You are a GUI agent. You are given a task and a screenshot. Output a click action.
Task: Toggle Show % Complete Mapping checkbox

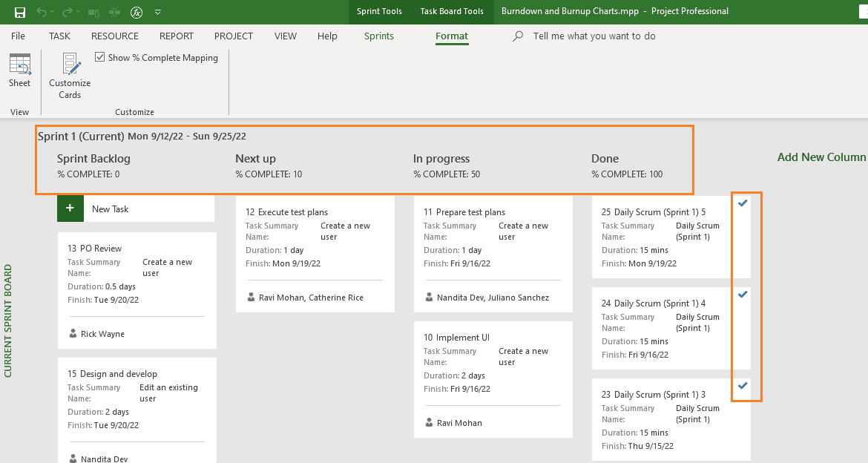(100, 57)
